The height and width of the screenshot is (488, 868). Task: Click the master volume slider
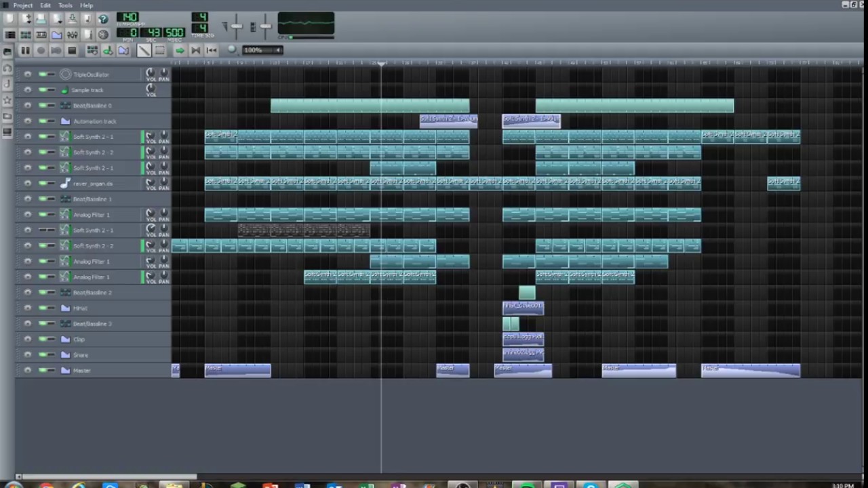(x=236, y=26)
